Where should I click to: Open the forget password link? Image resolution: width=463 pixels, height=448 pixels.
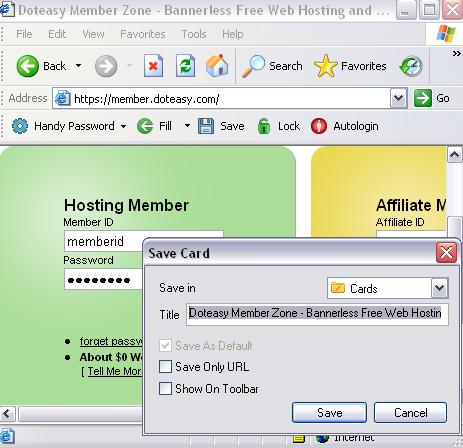(111, 341)
